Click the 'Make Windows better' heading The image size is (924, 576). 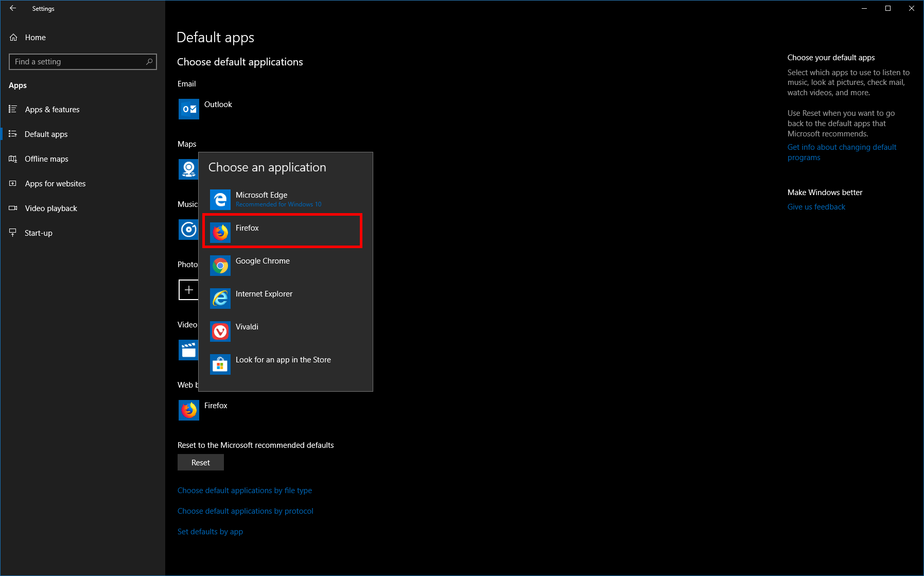click(825, 193)
